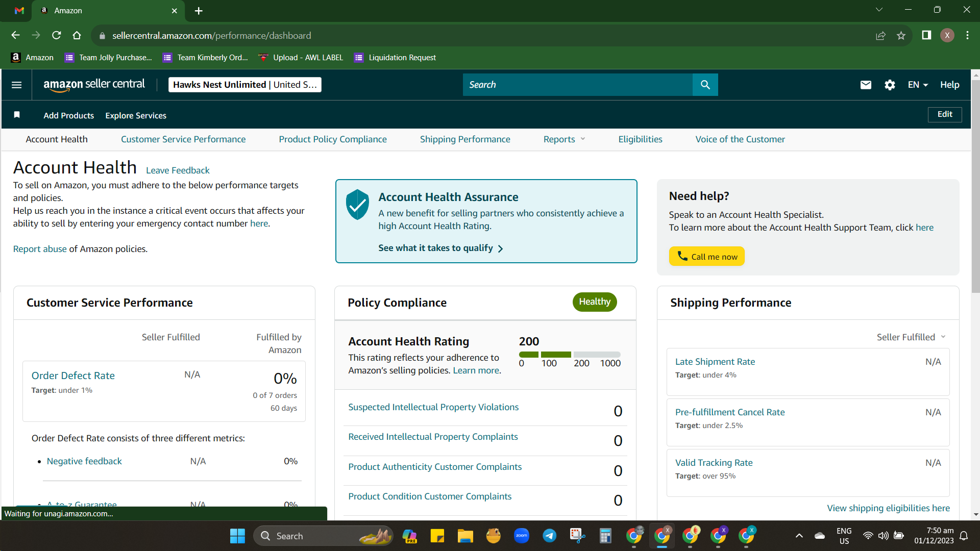Click the Healthy status badge
This screenshot has height=551, width=980.
[595, 302]
